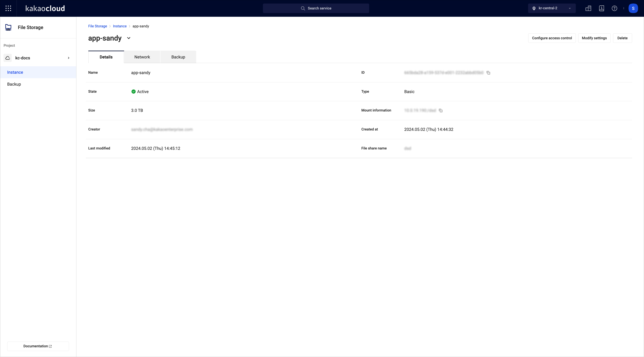Click the kc-docs project cloud icon
This screenshot has height=357, width=644.
(8, 58)
